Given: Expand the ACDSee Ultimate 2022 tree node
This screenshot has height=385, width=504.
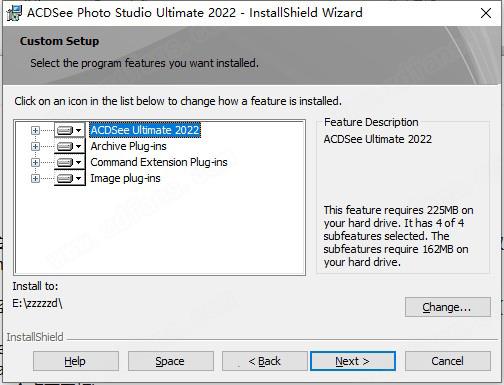Looking at the screenshot, I should click(x=35, y=130).
